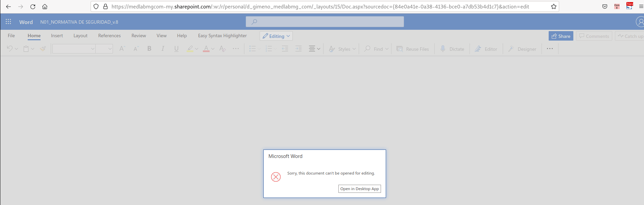Open the font name combo box
The width and height of the screenshot is (644, 205).
coord(74,49)
